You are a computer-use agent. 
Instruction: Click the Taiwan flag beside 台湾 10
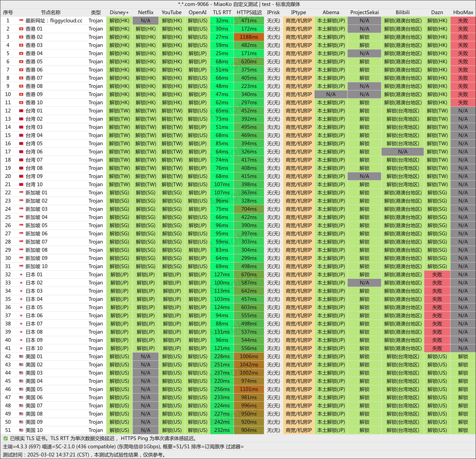21,184
